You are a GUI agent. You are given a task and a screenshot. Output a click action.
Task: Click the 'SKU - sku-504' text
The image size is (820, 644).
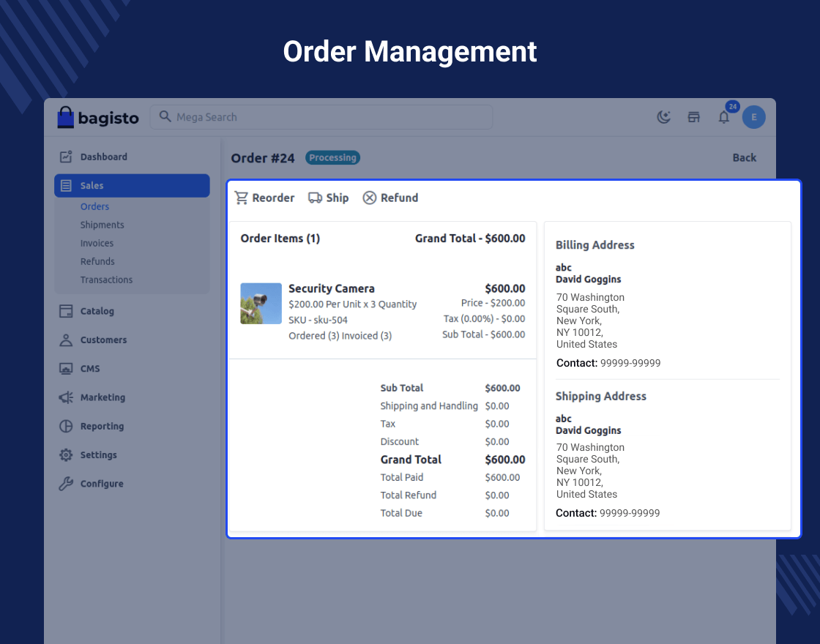(318, 320)
